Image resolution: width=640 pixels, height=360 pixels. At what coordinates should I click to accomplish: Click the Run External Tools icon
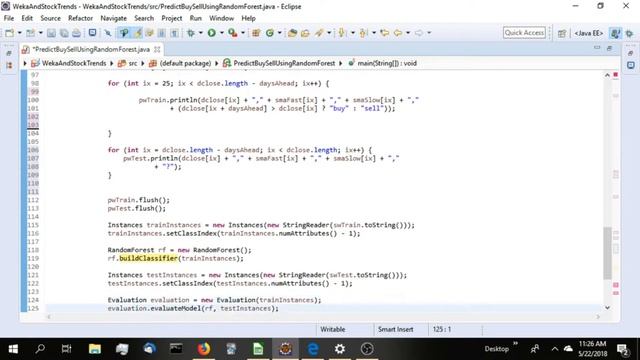(x=233, y=33)
